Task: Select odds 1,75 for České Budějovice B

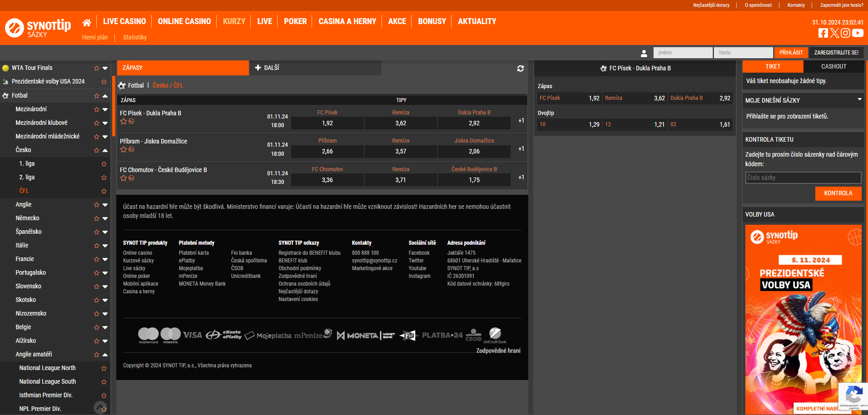Action: coord(474,180)
